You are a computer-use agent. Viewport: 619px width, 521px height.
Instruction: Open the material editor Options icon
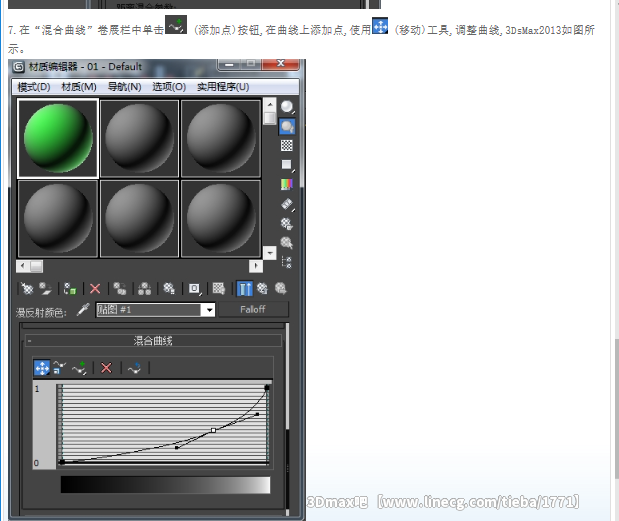287,224
